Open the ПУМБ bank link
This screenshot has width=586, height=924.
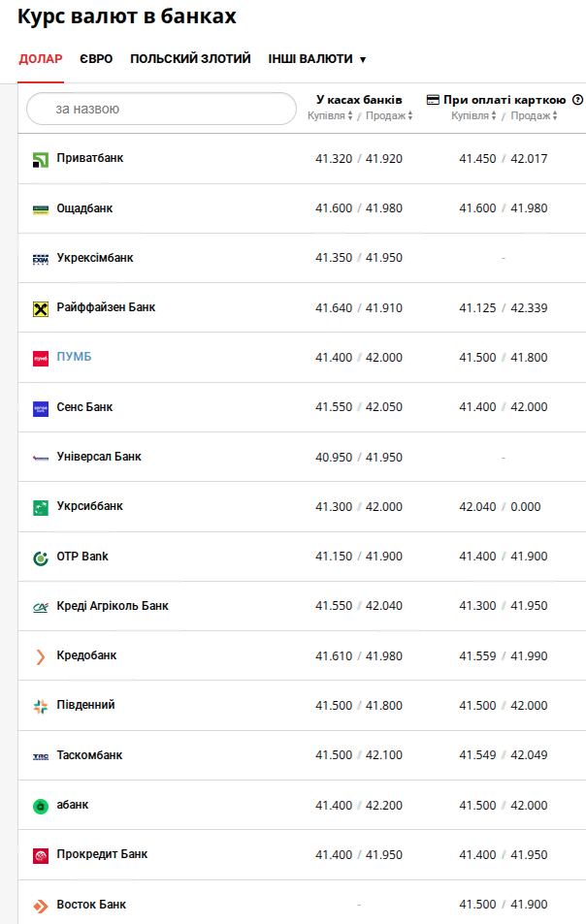pyautogui.click(x=74, y=357)
